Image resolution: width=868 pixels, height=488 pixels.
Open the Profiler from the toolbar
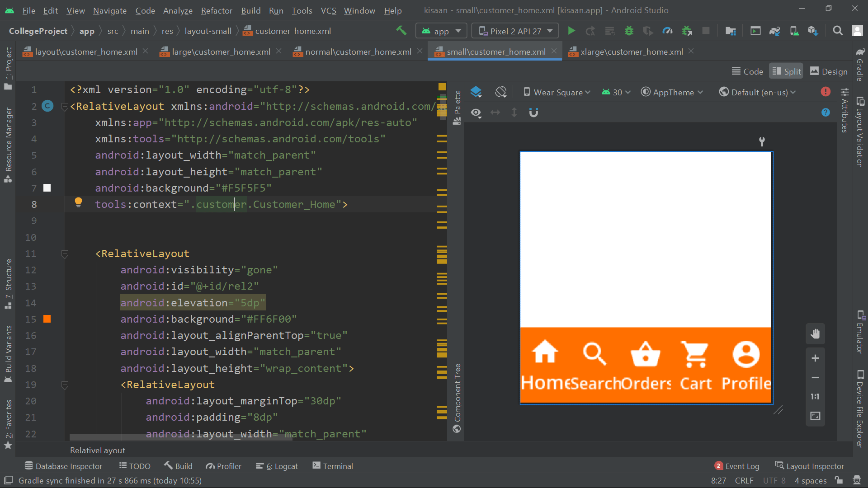[x=668, y=30]
